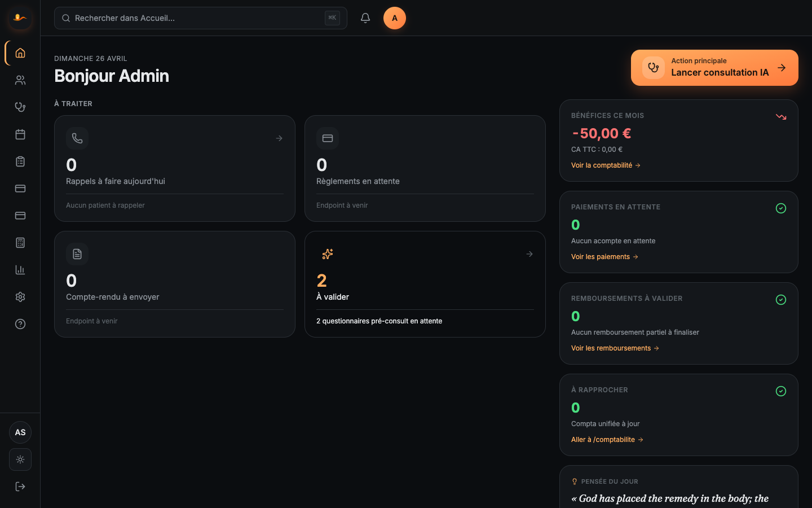The width and height of the screenshot is (812, 508).
Task: Open the orange 'A' user avatar menu
Action: pyautogui.click(x=395, y=18)
